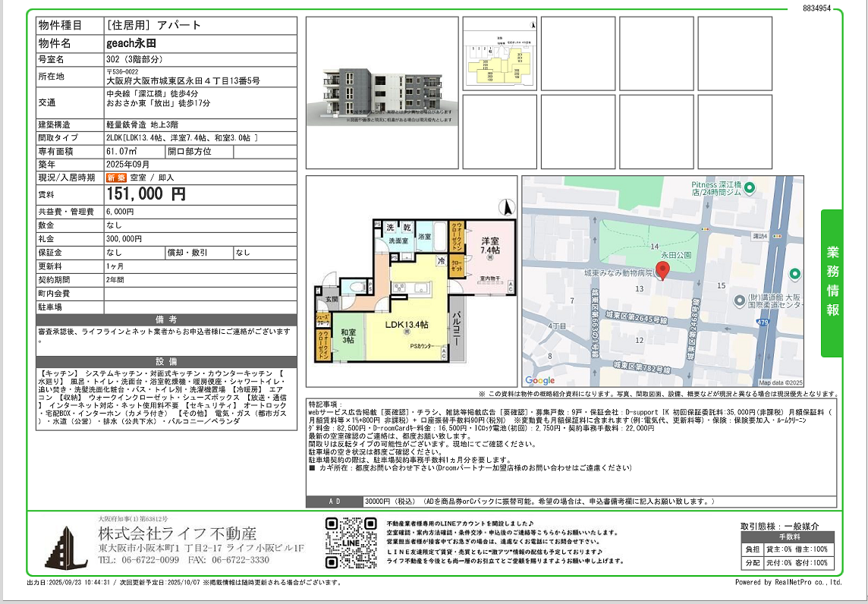The image size is (868, 604).
Task: Click the 城東みなみ動物病院 map label
Action: tap(618, 272)
